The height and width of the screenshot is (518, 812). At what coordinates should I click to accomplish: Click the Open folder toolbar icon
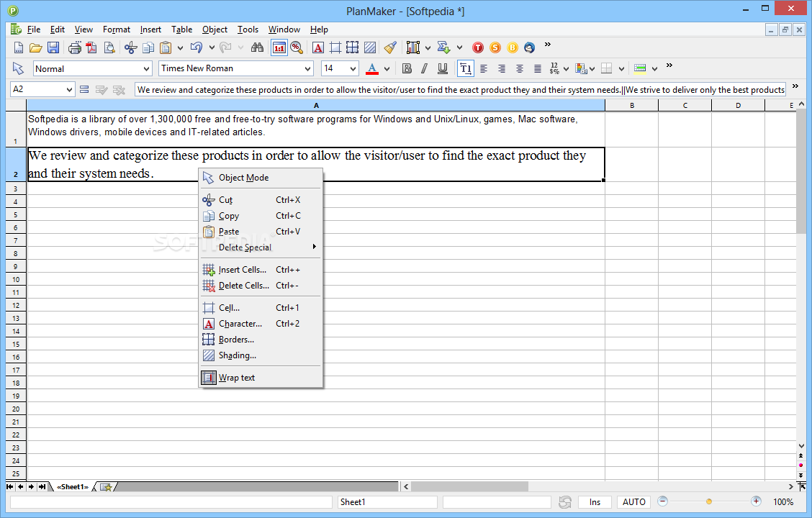click(x=35, y=48)
